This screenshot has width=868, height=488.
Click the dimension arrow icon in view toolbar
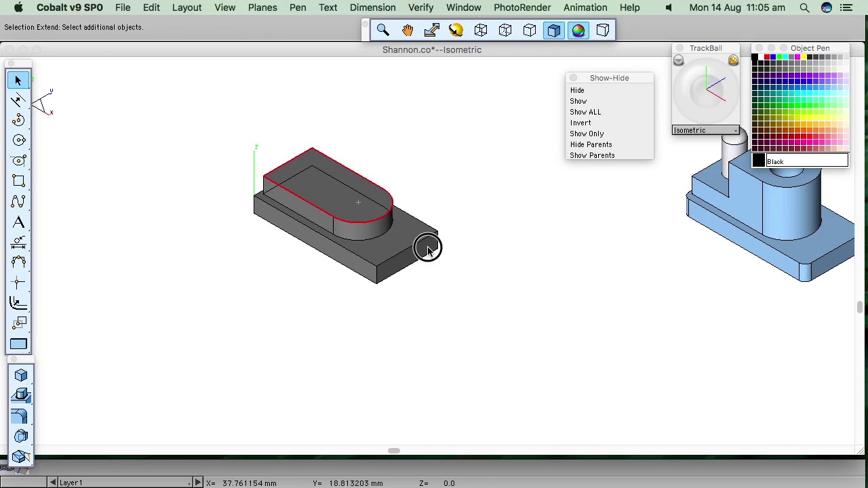[x=432, y=30]
